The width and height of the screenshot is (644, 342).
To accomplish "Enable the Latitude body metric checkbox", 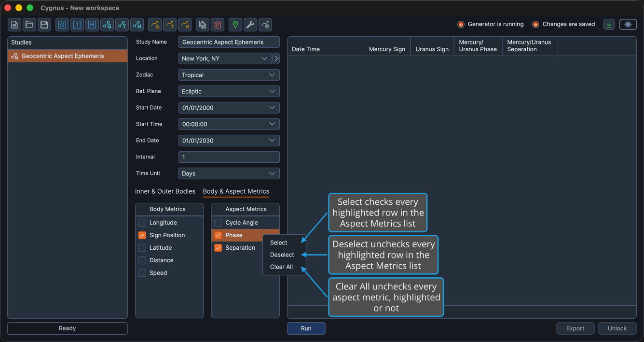I will click(142, 248).
